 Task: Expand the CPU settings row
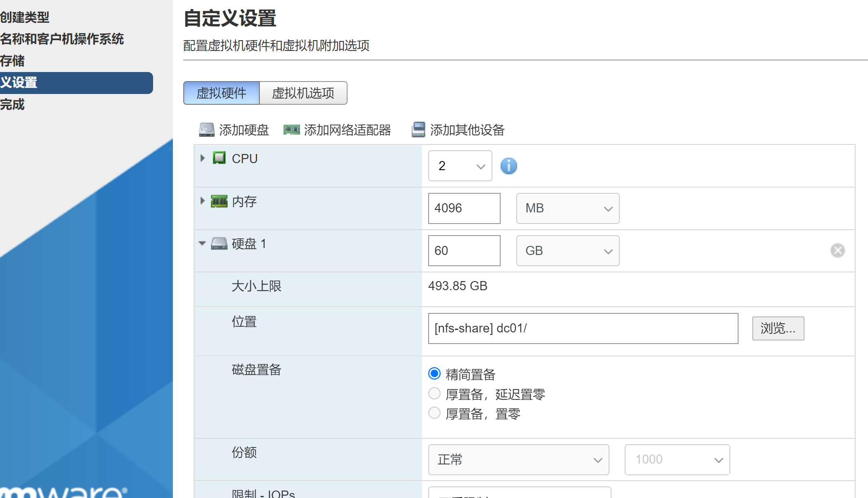[x=202, y=158]
